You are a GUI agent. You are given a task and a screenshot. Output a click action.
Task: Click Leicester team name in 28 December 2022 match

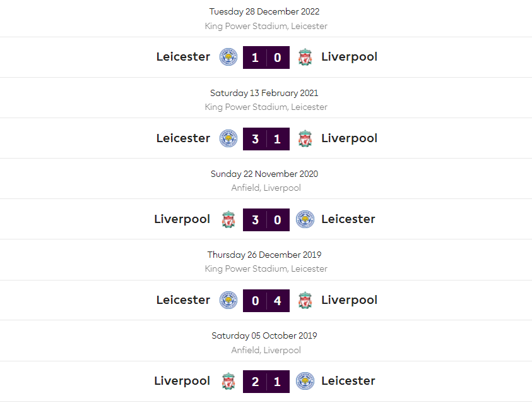[183, 57]
